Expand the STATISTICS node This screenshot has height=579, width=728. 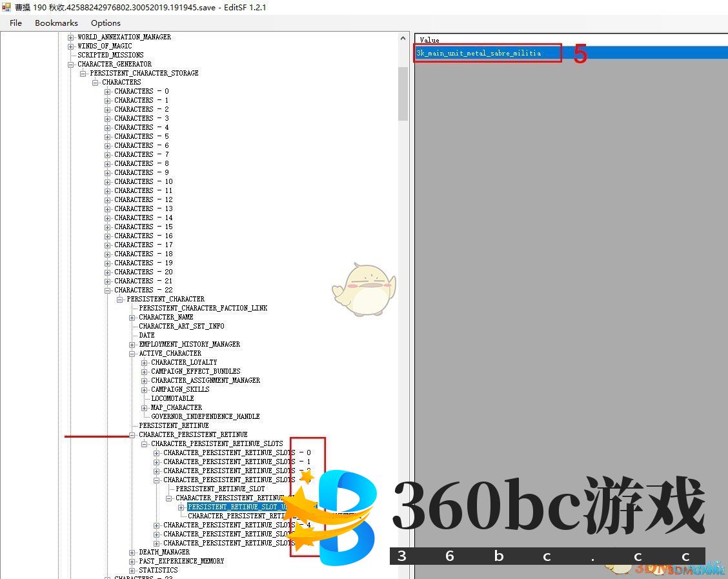coord(132,571)
